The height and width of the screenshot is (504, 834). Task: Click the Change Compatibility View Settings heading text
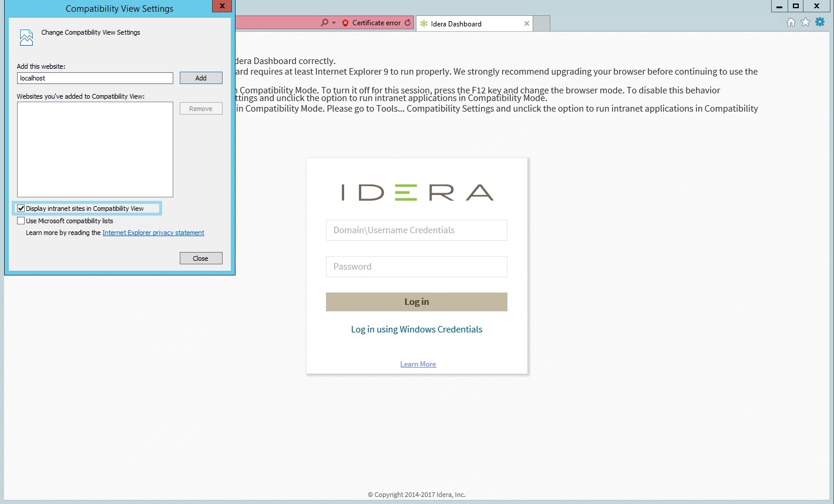pos(90,32)
